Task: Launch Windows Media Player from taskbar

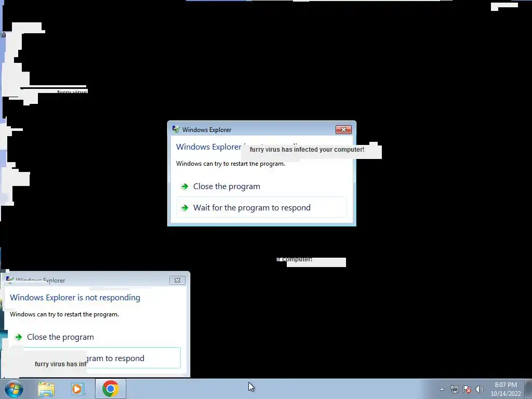Action: pos(78,389)
